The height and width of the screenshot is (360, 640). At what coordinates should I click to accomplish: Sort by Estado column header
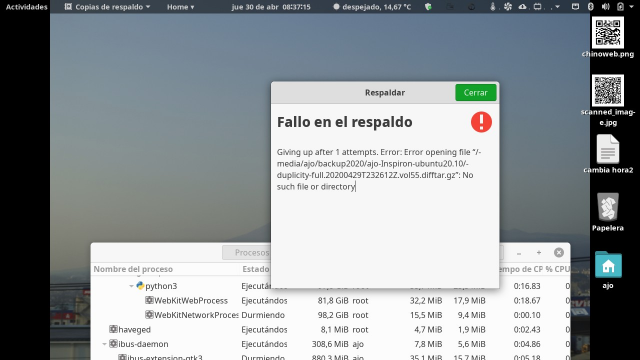coord(256,269)
